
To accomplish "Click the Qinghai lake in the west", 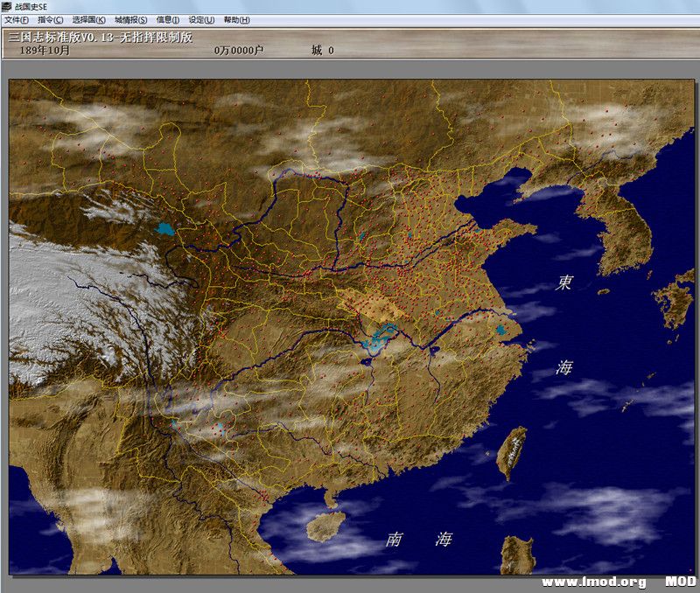I will (164, 232).
